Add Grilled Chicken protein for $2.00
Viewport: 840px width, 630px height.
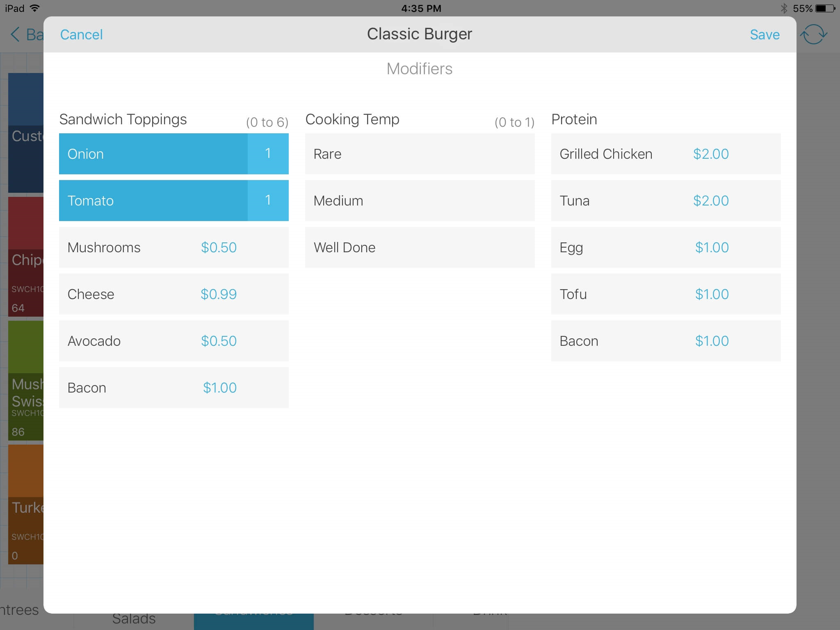[665, 153]
